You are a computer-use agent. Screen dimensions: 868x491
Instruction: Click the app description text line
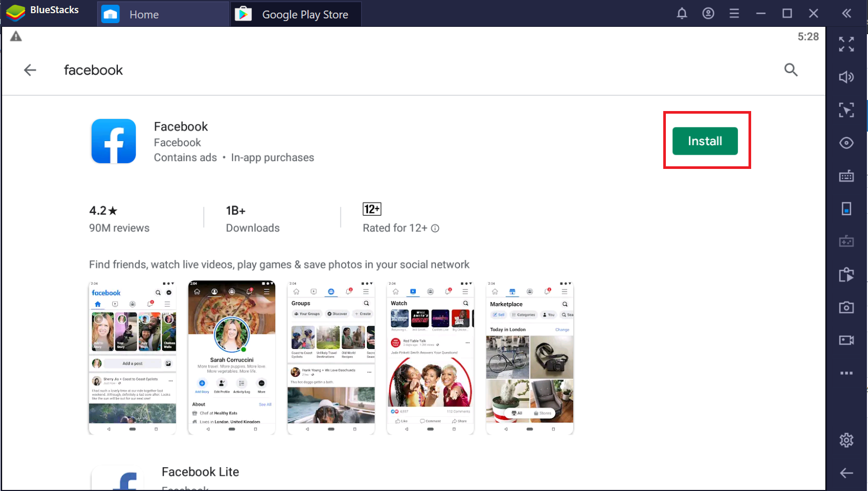(x=279, y=265)
